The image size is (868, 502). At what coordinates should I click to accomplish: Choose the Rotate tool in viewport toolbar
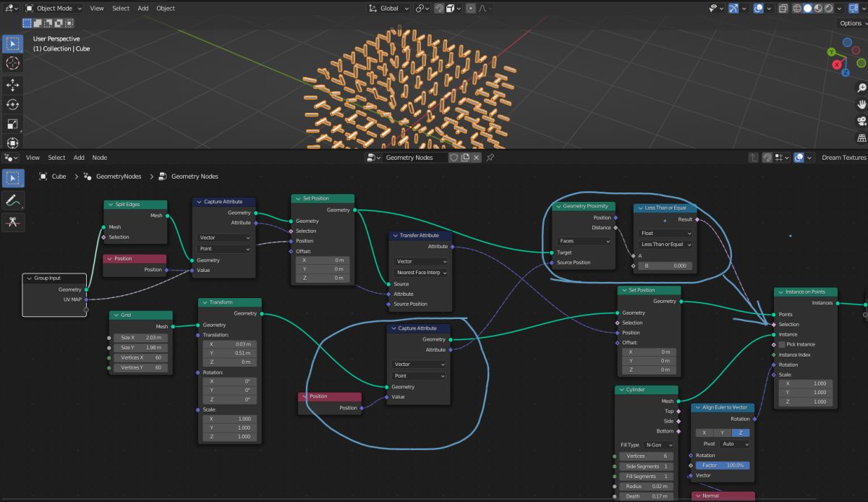pyautogui.click(x=13, y=104)
